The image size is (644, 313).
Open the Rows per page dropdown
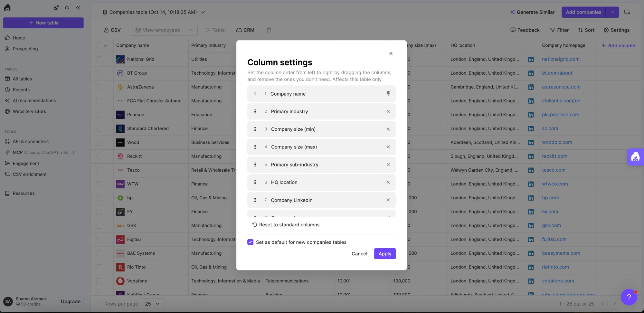pos(153,304)
